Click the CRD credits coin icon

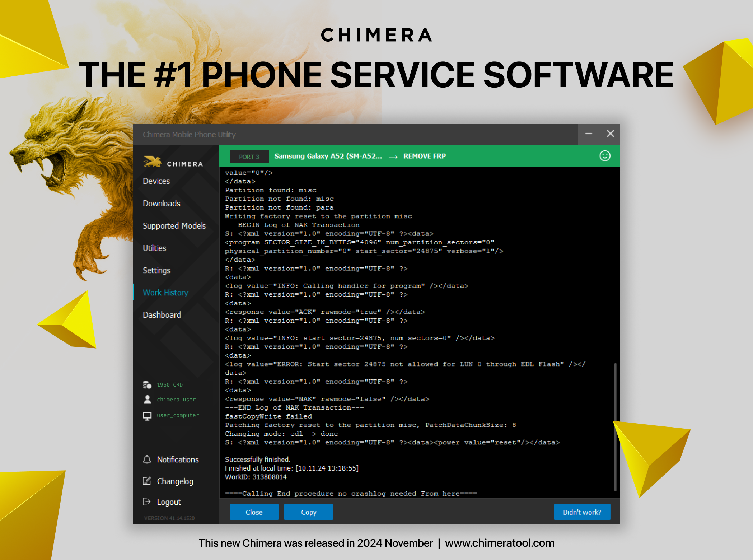pyautogui.click(x=147, y=384)
